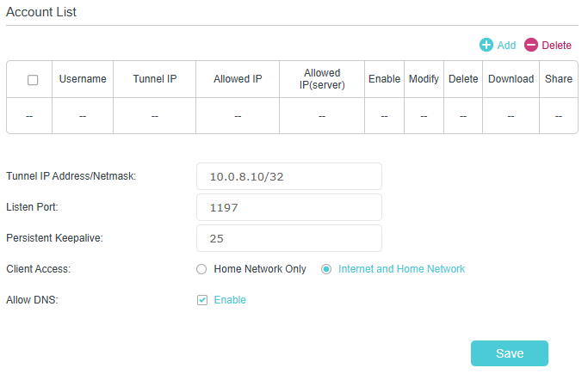This screenshot has width=588, height=374.
Task: Click the Listen Port label
Action: coord(32,207)
